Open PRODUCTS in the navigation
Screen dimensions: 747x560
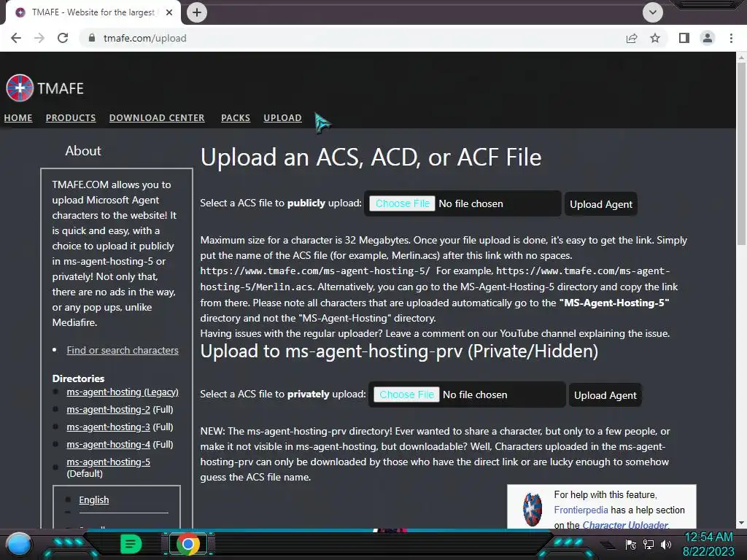(x=71, y=117)
